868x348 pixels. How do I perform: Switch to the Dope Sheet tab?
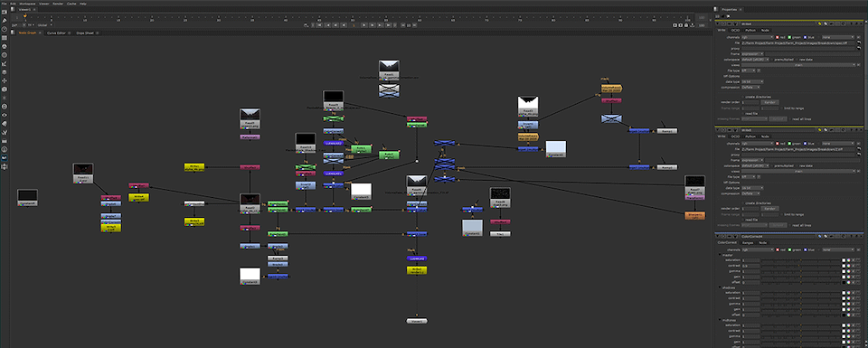pos(85,33)
